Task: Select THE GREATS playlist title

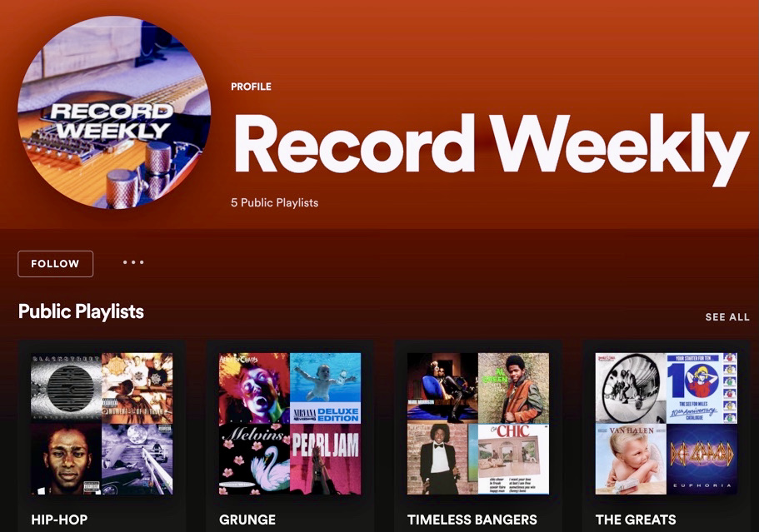Action: [x=636, y=520]
